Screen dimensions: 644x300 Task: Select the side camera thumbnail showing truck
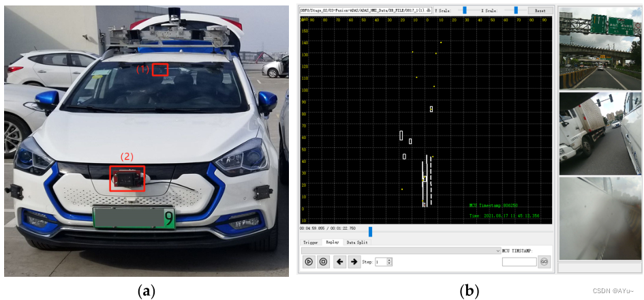coord(600,134)
